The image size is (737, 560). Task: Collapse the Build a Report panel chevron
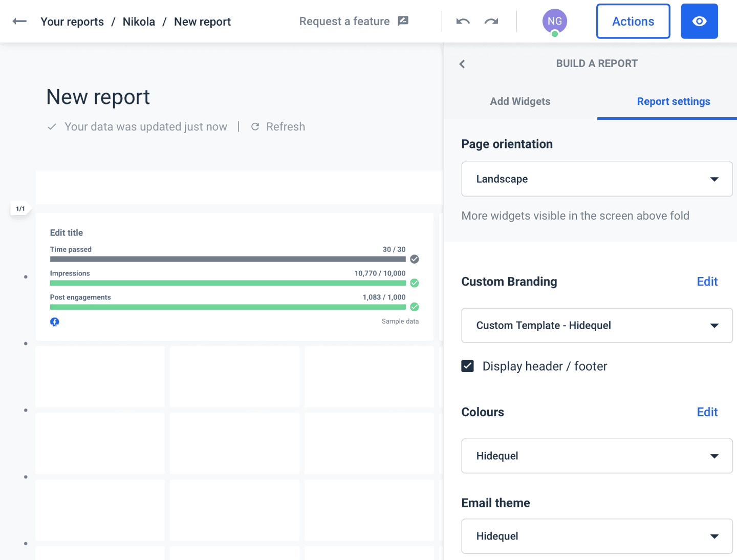tap(462, 63)
